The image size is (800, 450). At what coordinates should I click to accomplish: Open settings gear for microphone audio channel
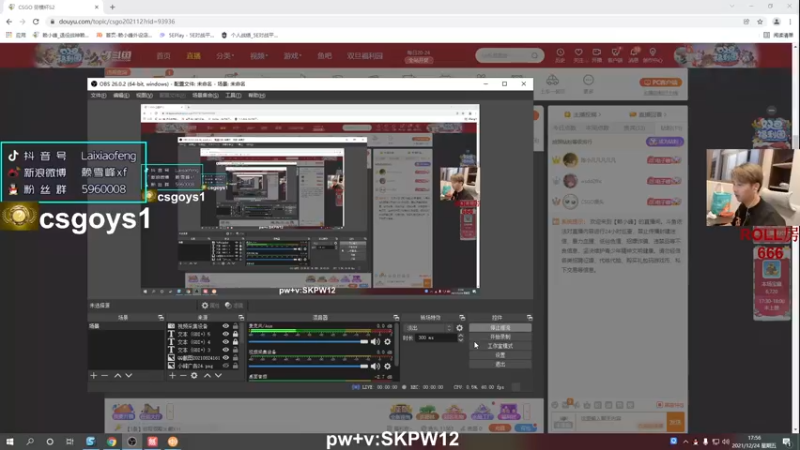click(388, 341)
